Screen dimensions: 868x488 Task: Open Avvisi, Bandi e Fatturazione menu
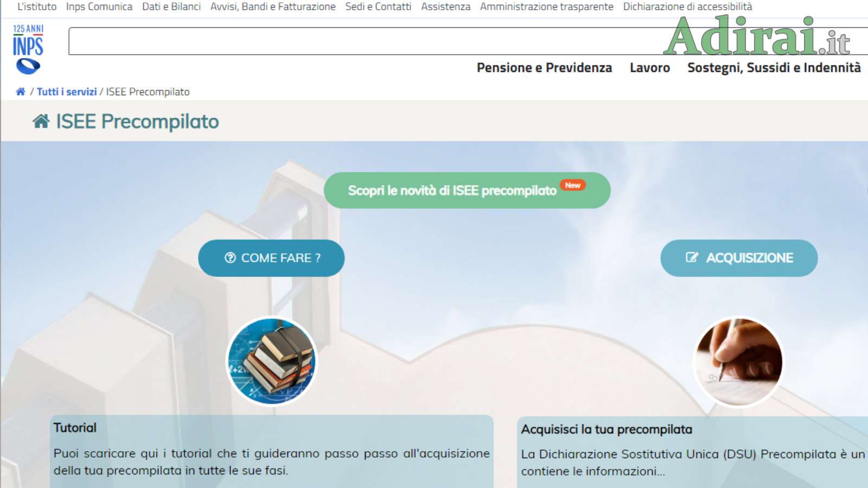click(273, 7)
